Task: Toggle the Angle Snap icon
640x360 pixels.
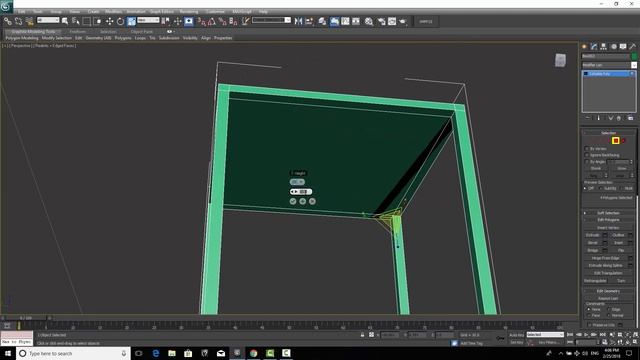Action: click(x=212, y=21)
